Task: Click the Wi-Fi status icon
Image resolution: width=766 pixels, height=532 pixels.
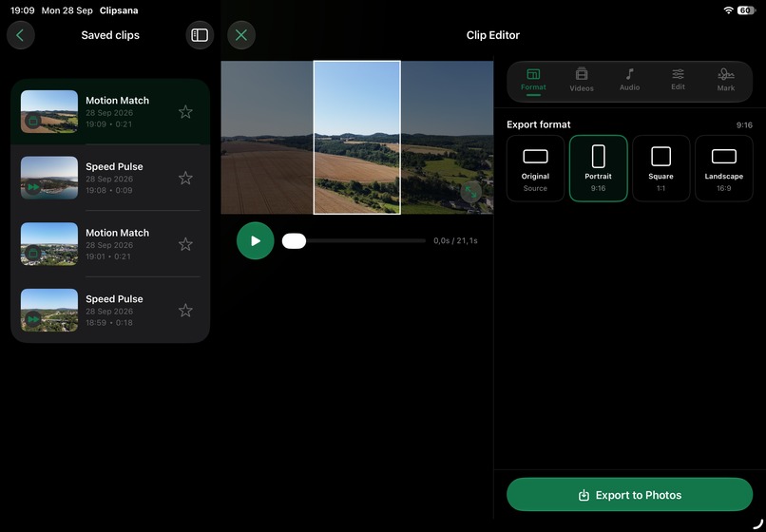Action: tap(728, 10)
